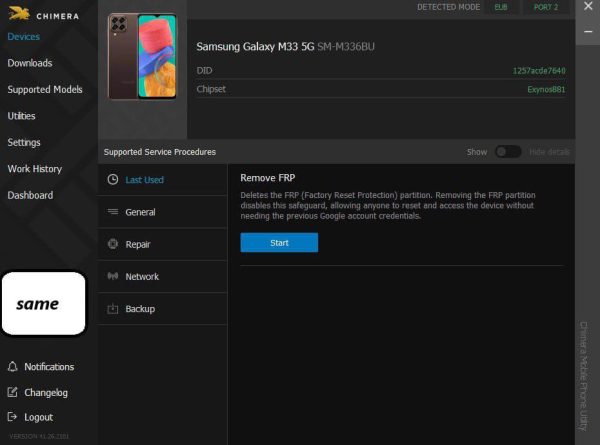Image resolution: width=600 pixels, height=445 pixels.
Task: Click the SM-M336BU model code
Action: [x=346, y=47]
